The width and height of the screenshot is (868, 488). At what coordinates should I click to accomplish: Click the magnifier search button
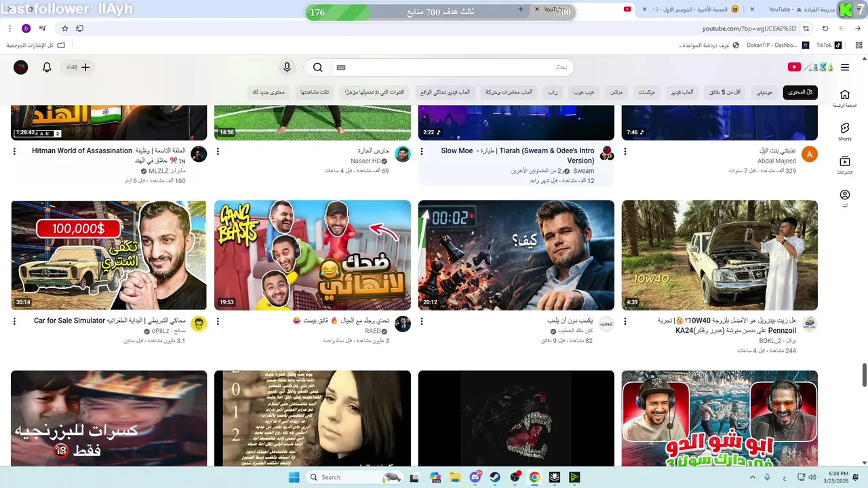(x=317, y=67)
